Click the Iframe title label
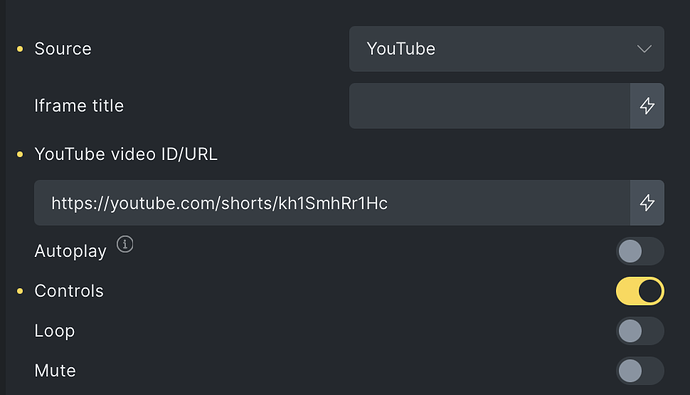Screen dimensions: 690x395 click(x=79, y=106)
